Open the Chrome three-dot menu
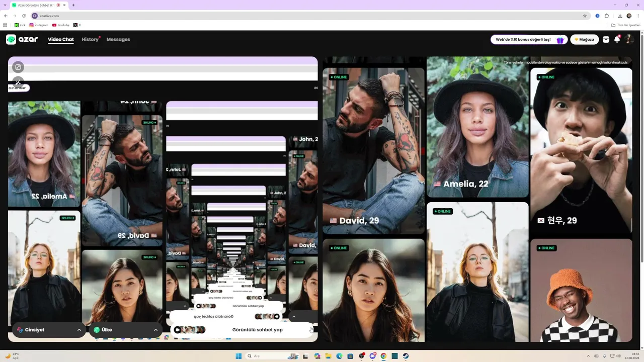Screen dimensions: 644x362 (638, 16)
